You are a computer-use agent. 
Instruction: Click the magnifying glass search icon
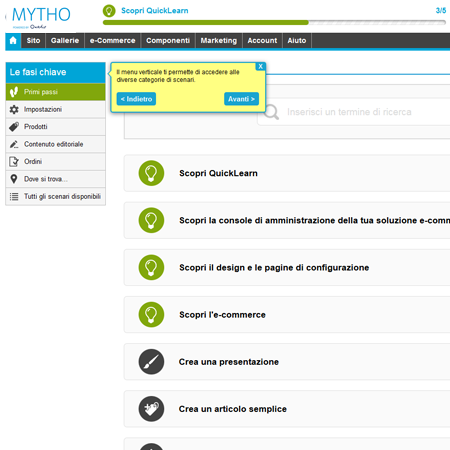point(272,112)
